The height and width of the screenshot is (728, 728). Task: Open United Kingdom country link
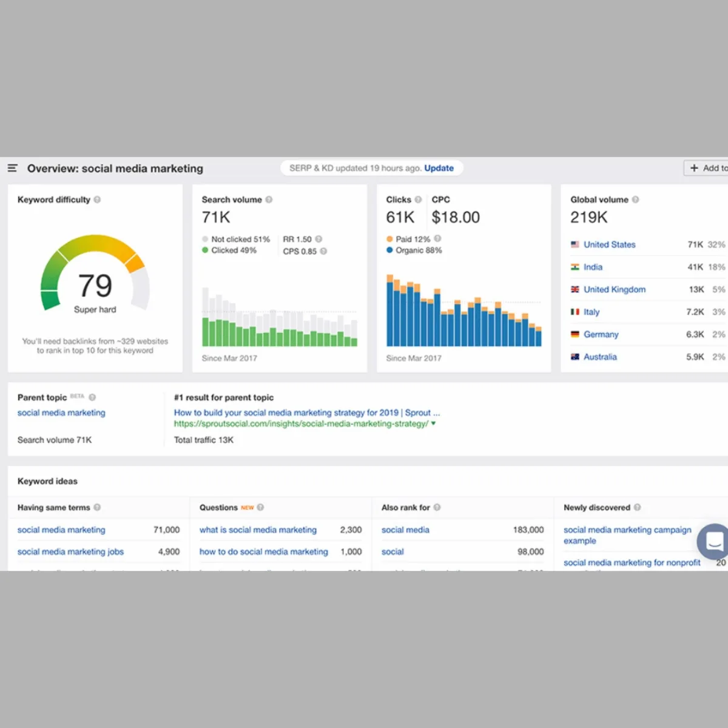pyautogui.click(x=615, y=289)
